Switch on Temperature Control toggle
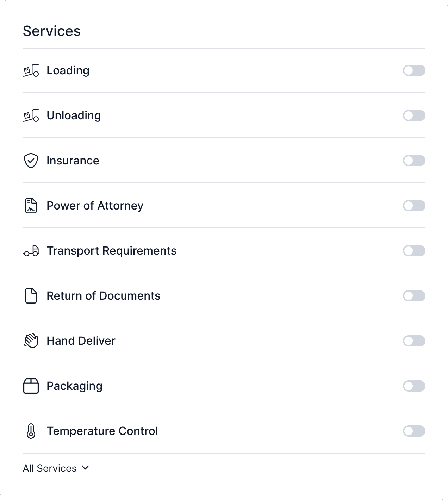 coord(414,431)
